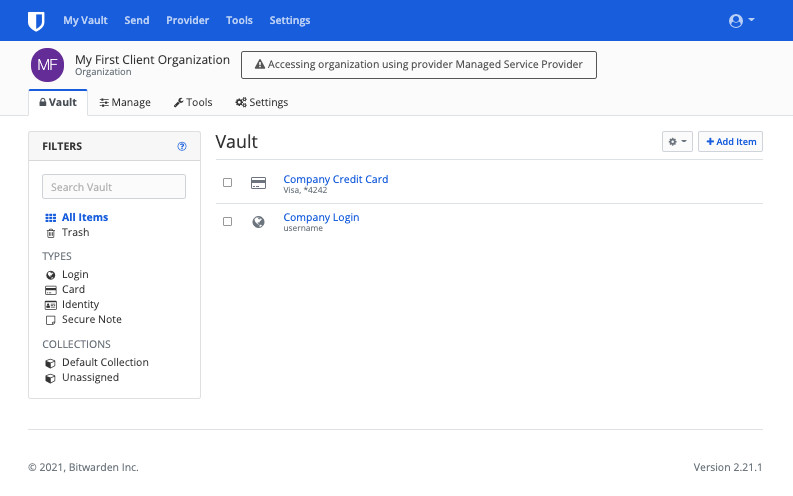The height and width of the screenshot is (496, 793).
Task: Show items in Default Collection
Action: pyautogui.click(x=105, y=363)
